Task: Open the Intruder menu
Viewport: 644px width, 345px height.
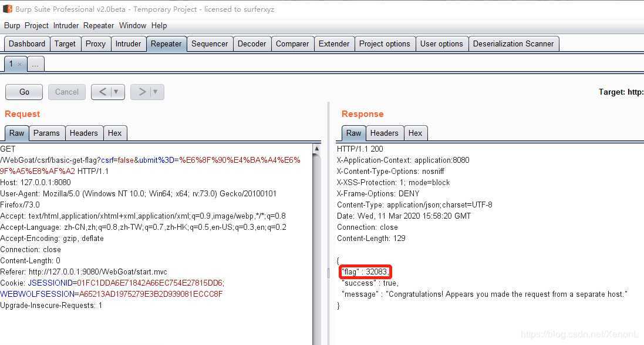Action: point(66,25)
